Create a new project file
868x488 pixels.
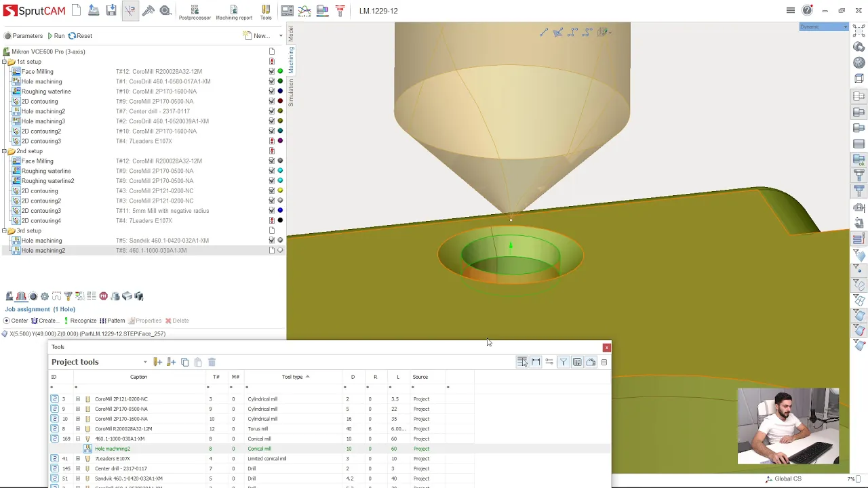point(76,11)
